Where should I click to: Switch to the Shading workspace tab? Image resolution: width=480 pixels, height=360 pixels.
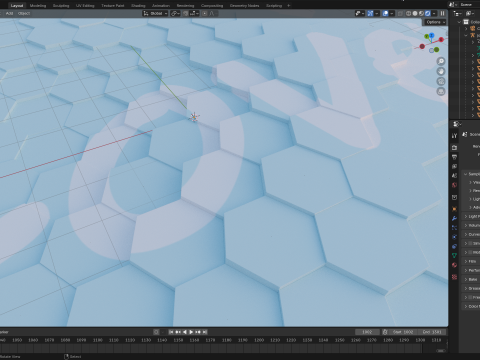point(138,5)
